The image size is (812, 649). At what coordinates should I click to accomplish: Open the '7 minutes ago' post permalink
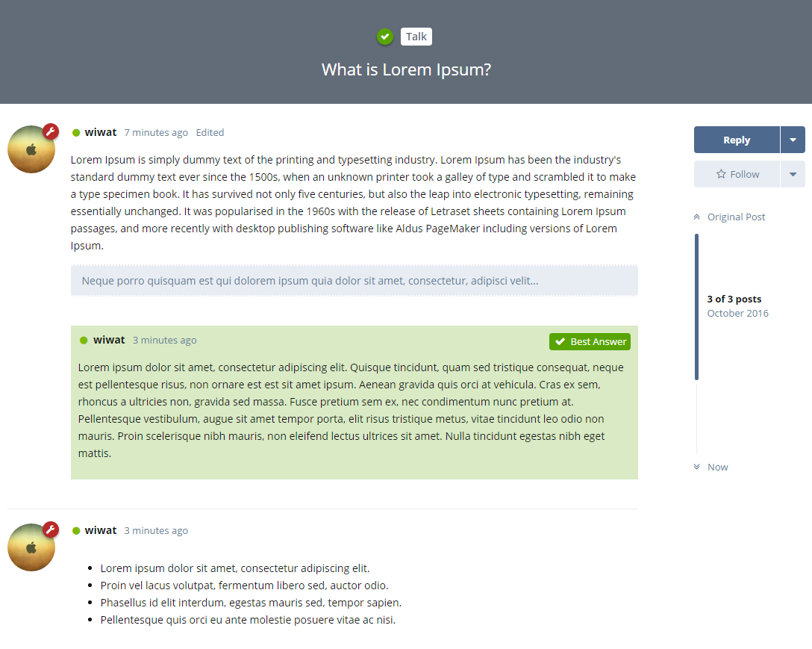coord(156,133)
